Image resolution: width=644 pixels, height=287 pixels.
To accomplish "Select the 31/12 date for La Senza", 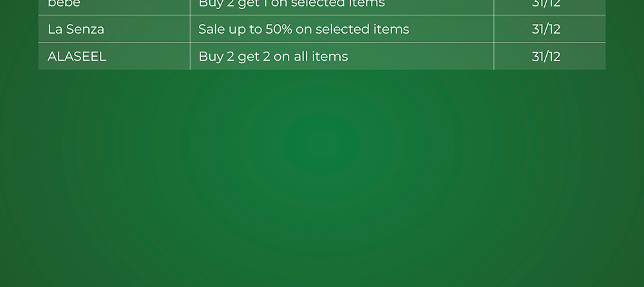I will [545, 29].
